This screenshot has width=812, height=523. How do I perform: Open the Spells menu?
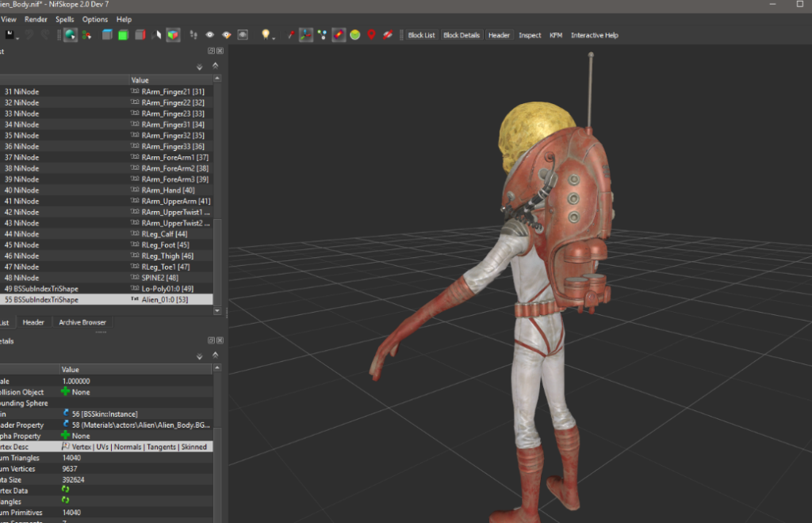[65, 19]
